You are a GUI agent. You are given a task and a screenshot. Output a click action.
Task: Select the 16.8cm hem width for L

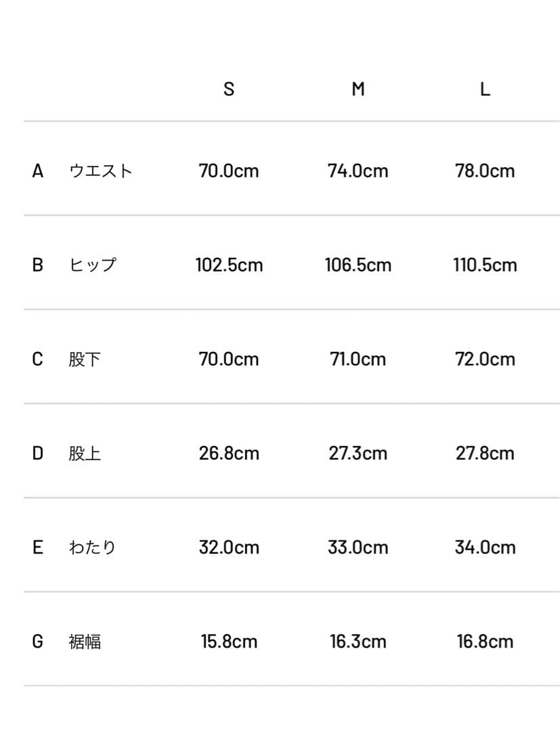click(x=485, y=641)
